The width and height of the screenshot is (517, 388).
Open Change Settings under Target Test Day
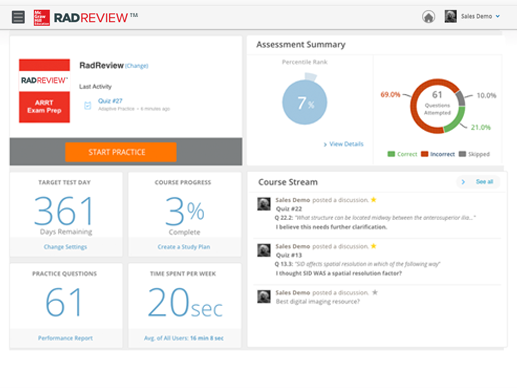65,247
